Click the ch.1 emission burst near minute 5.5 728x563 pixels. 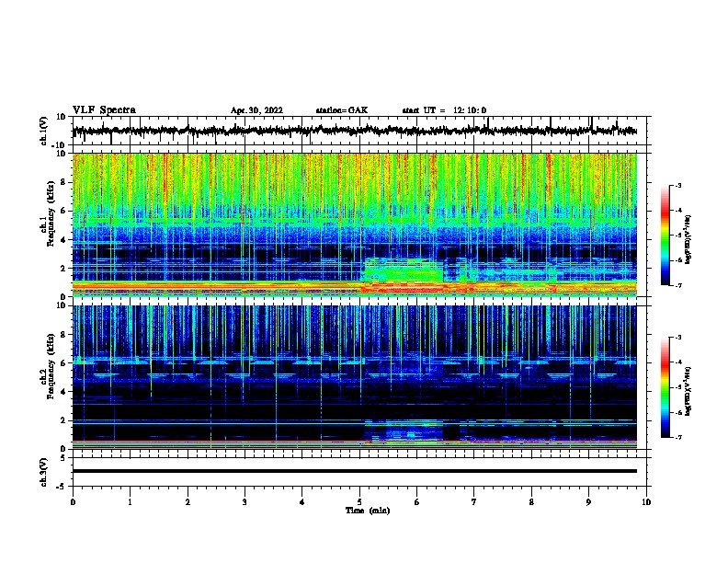pos(403,276)
